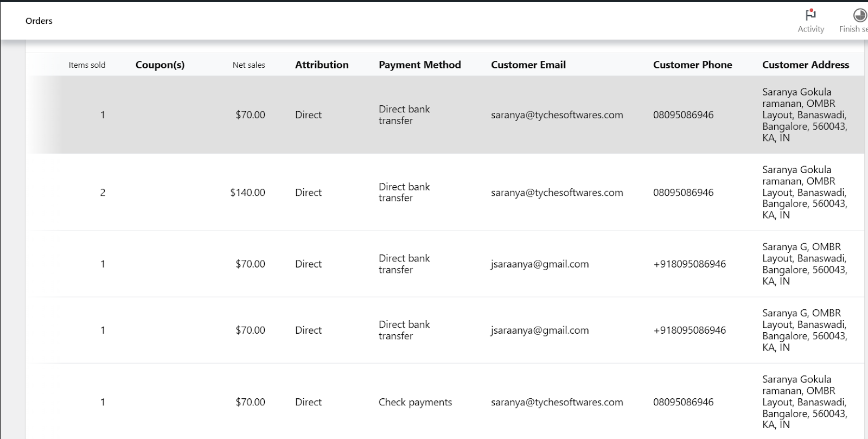Click the Payment Method column header

click(x=419, y=65)
